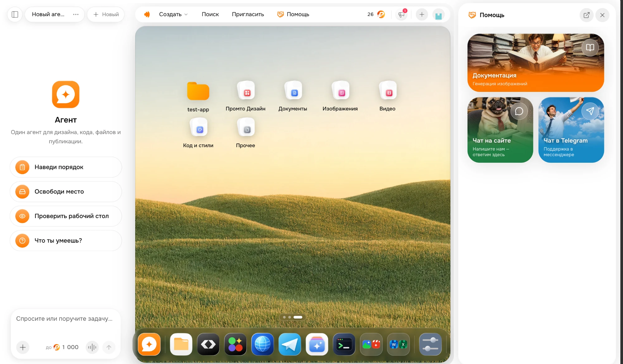Screen dimensions: 623x364
Task: Open the sparkle stack app in the dock
Action: coord(317,344)
